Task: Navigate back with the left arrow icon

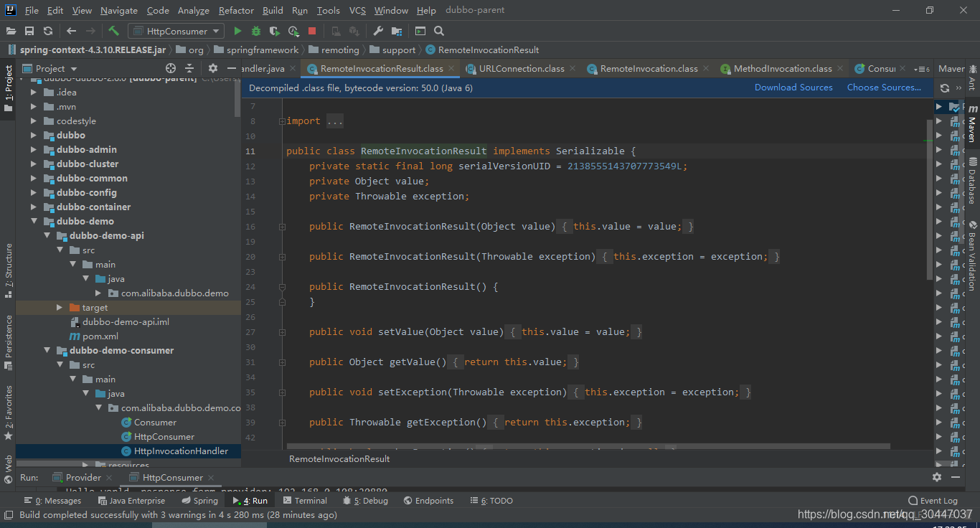Action: (71, 31)
